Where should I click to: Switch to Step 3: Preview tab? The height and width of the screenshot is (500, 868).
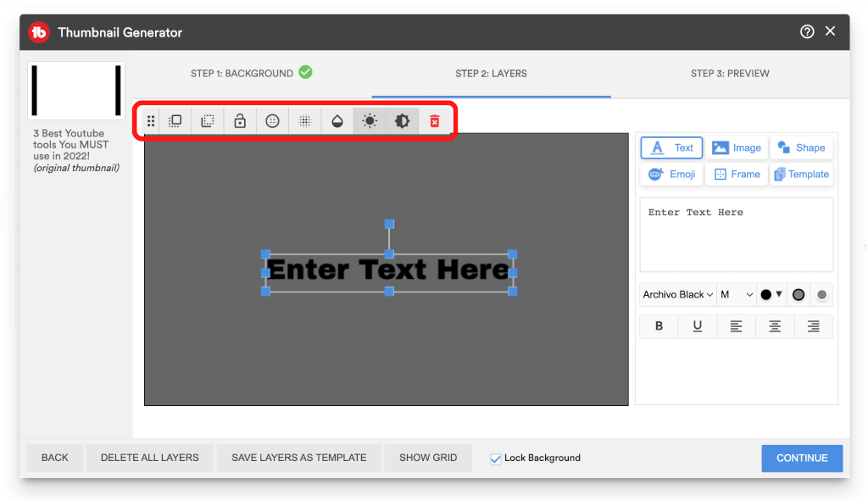point(730,74)
